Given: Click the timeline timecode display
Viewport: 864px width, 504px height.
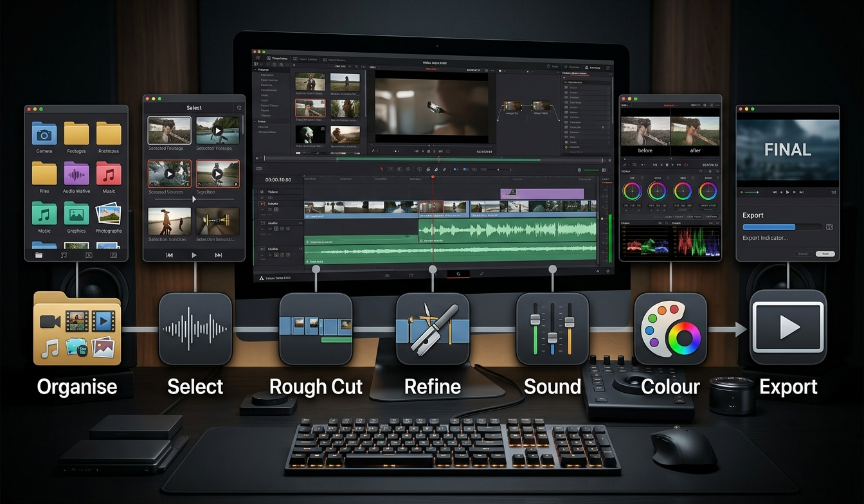Looking at the screenshot, I should (x=278, y=180).
